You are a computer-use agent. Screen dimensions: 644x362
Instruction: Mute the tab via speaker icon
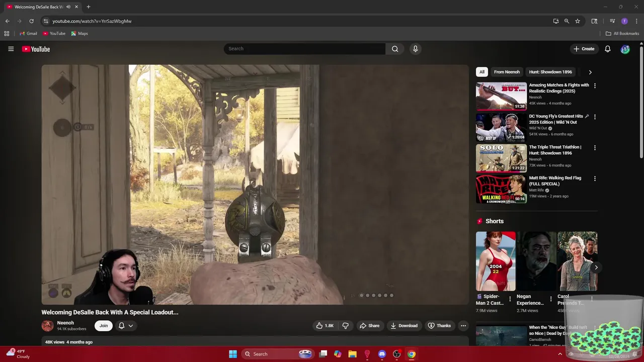pos(68,7)
